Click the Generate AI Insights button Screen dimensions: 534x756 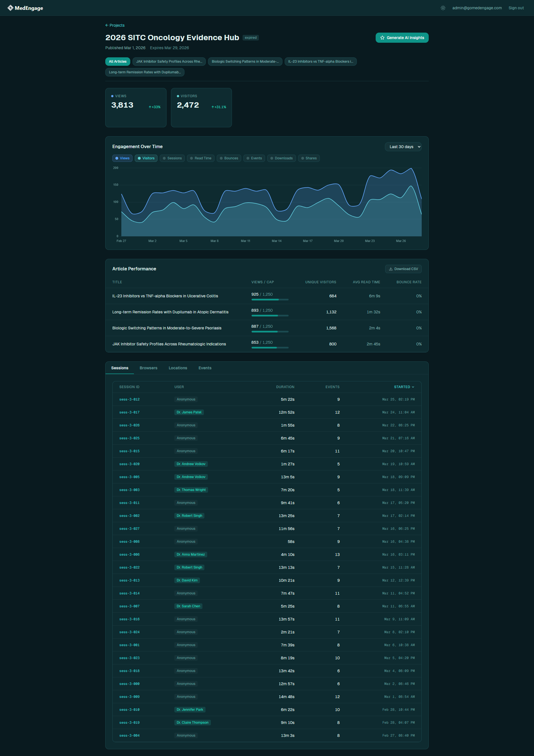point(402,38)
